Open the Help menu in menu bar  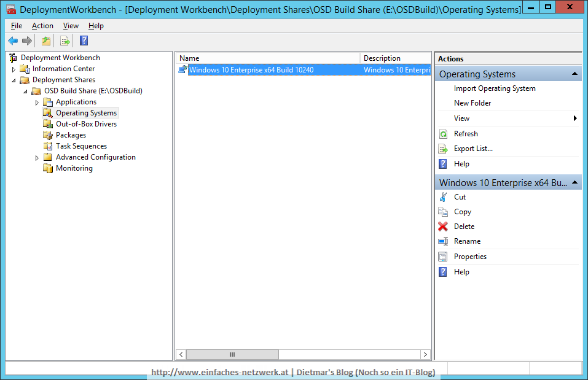pos(96,26)
